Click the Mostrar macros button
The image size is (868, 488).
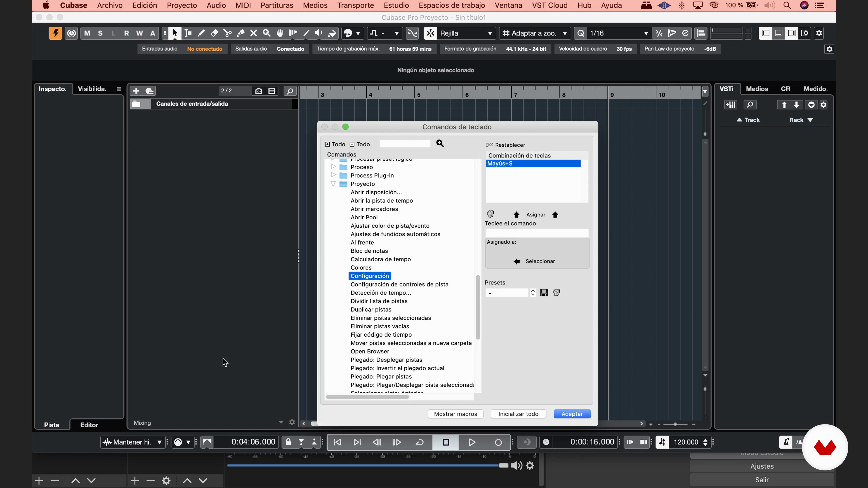455,414
